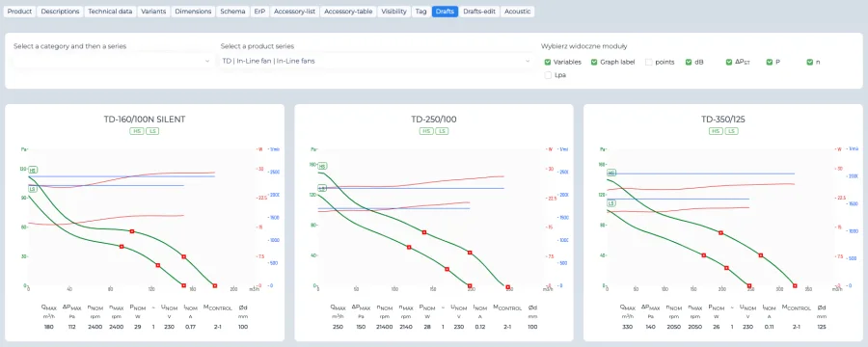Toggle HS legend on TD-350/125 chart
Image resolution: width=868 pixels, height=347 pixels.
716,131
